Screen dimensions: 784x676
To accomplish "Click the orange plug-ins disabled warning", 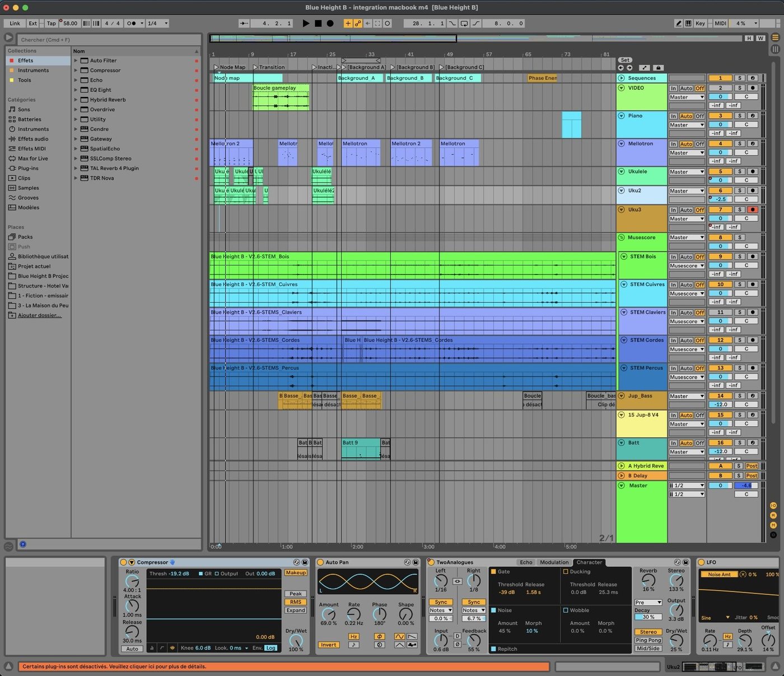I will [283, 666].
